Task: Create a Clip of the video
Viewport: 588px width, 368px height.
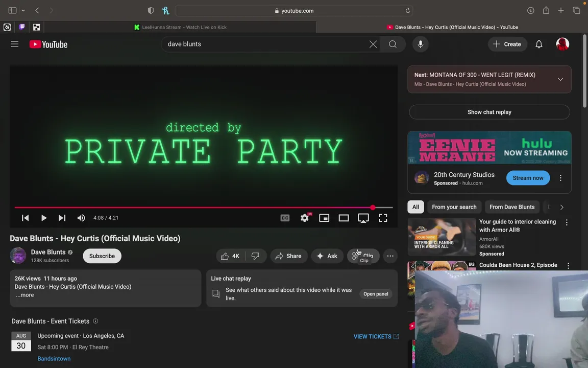Action: point(363,256)
